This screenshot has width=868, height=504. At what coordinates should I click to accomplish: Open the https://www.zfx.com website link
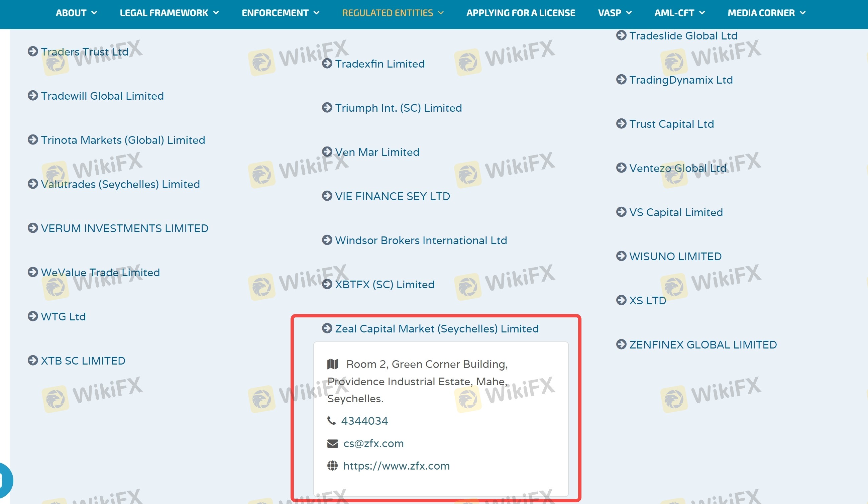click(x=396, y=466)
